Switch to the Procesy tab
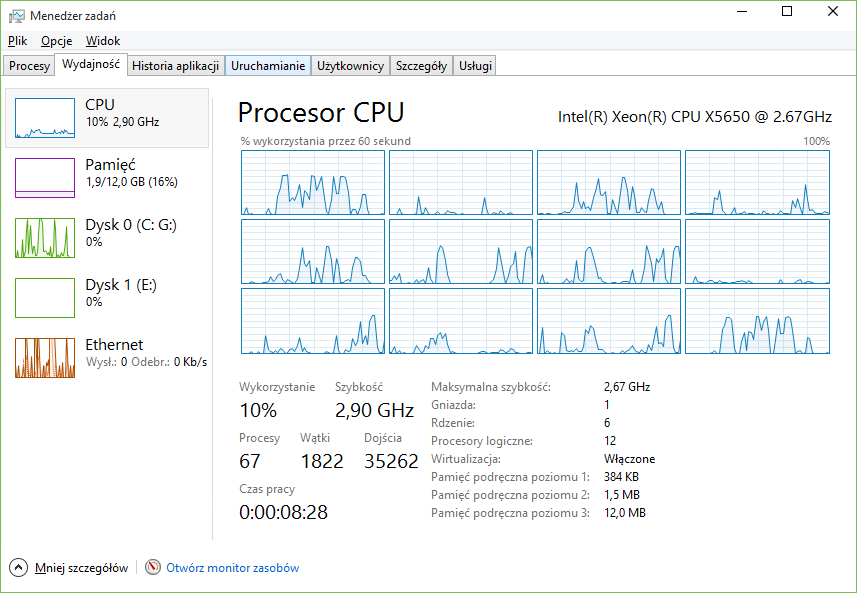Screen dimensions: 857x593 coord(29,66)
